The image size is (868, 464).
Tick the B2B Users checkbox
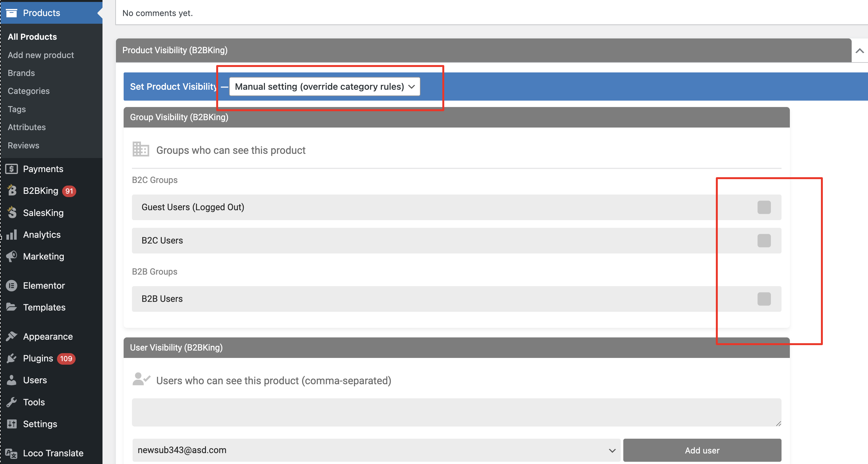764,299
